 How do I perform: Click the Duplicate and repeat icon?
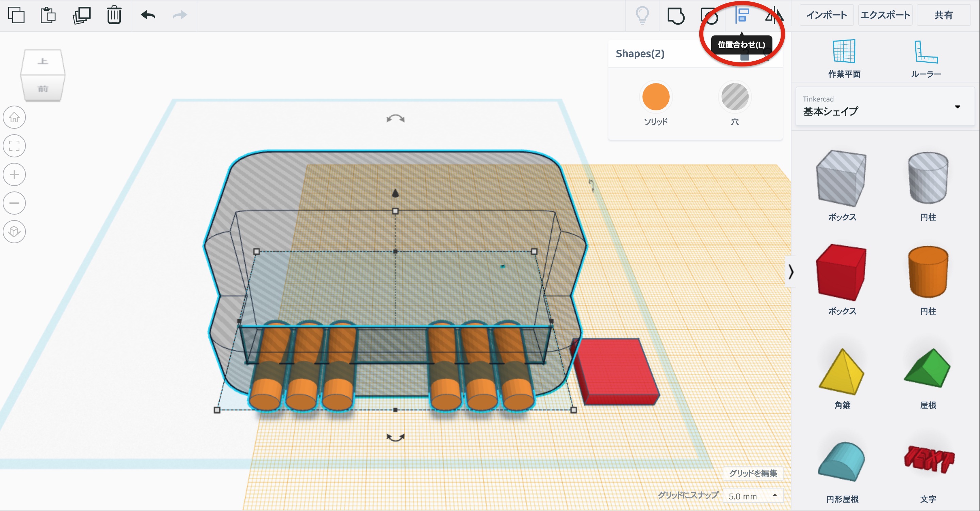tap(81, 15)
